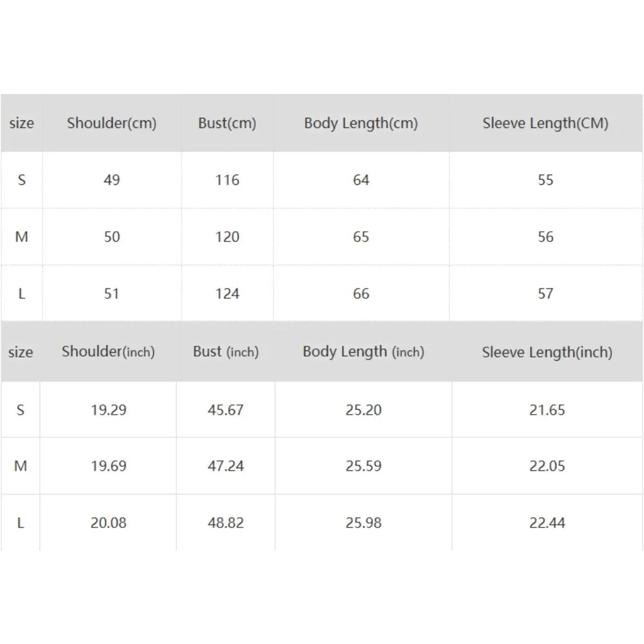Screen dimensions: 644x644
Task: Click the 22.05 sleeve length cell
Action: point(547,466)
